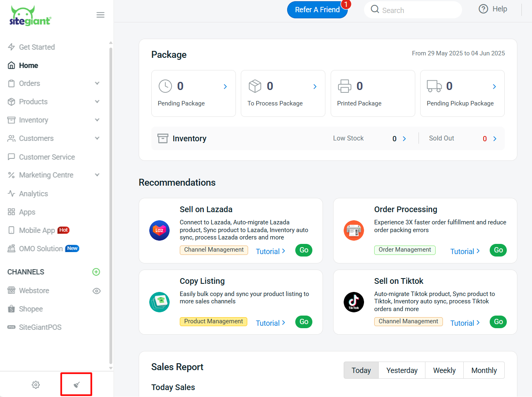Open Customer Service chat icon
532x397 pixels.
click(x=11, y=157)
